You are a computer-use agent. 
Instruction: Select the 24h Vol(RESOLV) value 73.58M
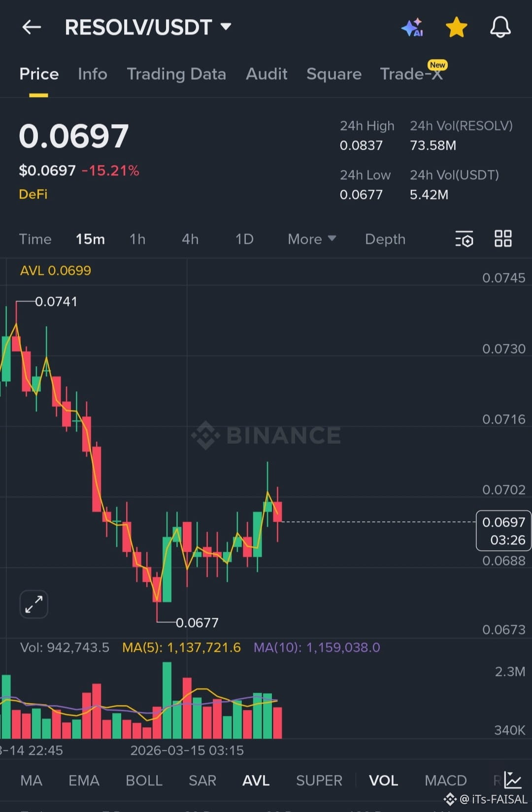[x=433, y=145]
